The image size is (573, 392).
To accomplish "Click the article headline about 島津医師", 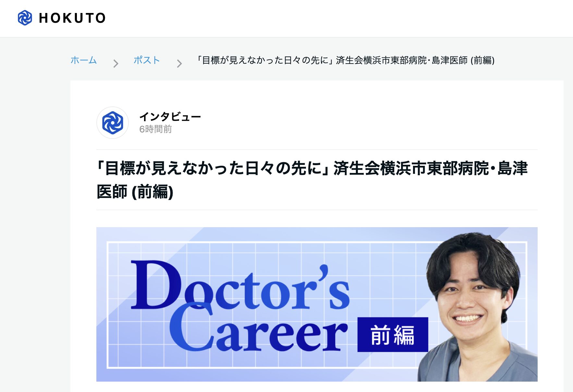I will coord(312,180).
